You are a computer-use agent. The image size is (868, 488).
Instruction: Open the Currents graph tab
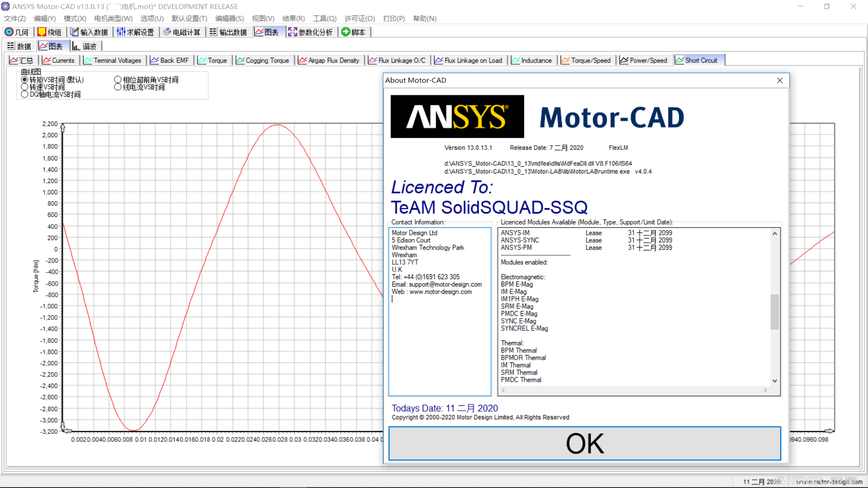pos(58,60)
